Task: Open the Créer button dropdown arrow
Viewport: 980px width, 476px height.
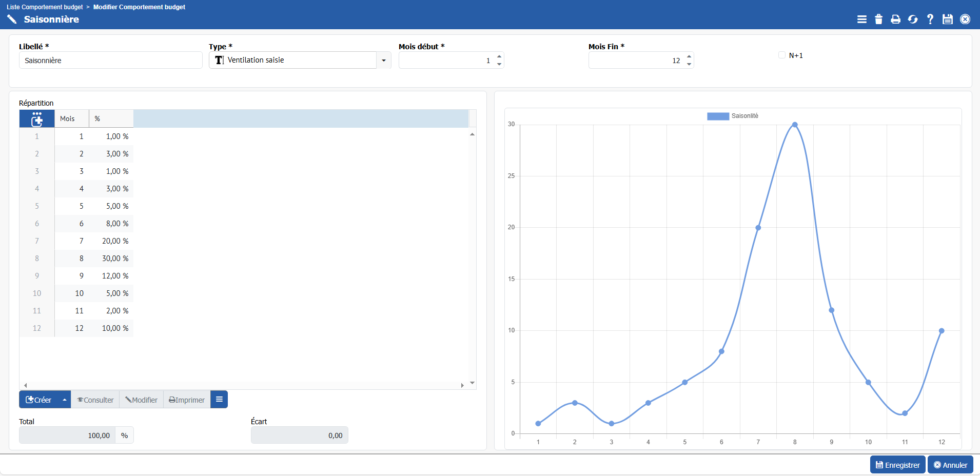Action: point(65,400)
